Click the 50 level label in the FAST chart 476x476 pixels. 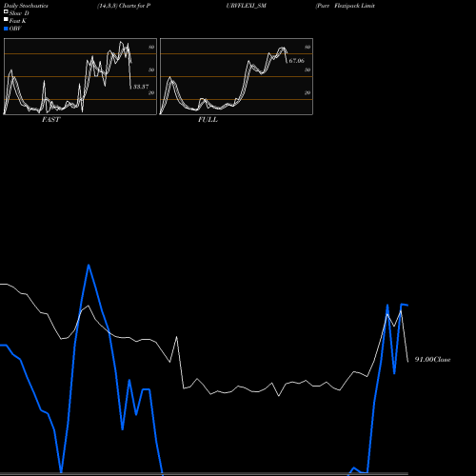[151, 69]
